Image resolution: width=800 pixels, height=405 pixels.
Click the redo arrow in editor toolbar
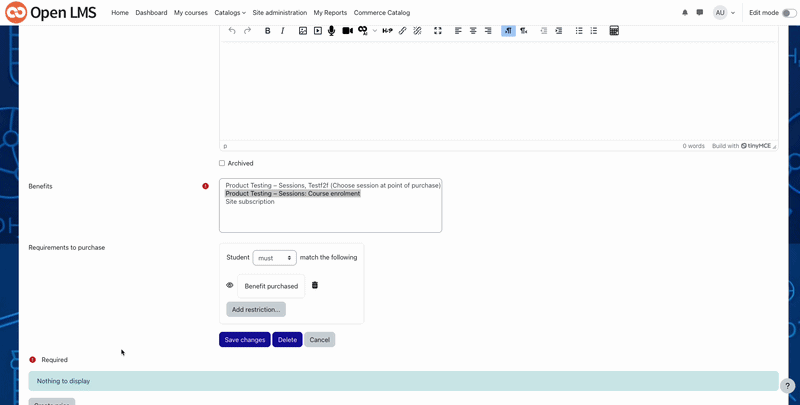[247, 31]
